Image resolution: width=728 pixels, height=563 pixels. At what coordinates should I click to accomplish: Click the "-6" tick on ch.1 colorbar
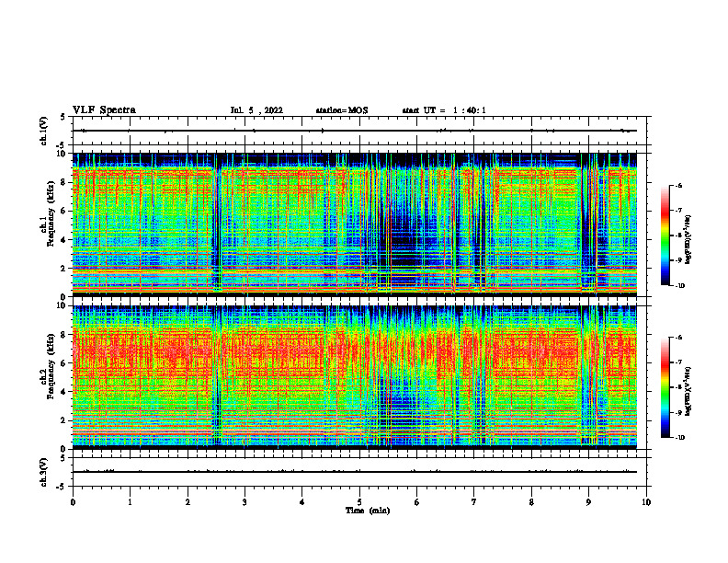click(x=678, y=185)
